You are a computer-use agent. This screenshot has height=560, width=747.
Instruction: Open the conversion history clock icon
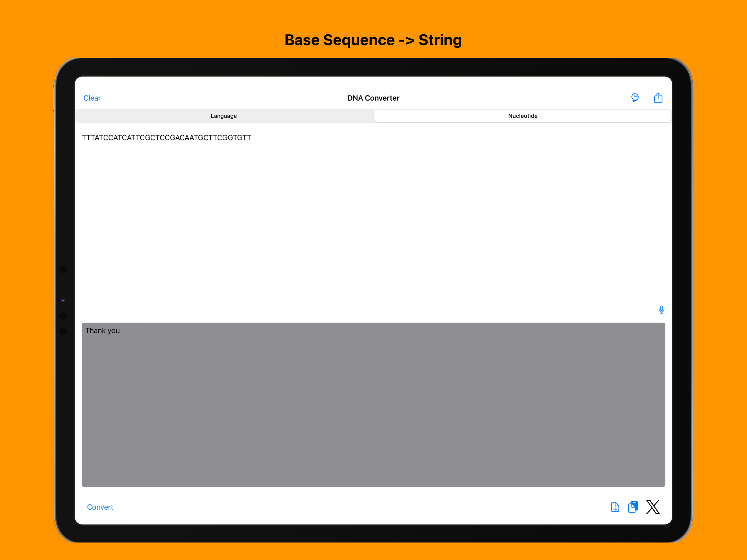click(x=635, y=98)
